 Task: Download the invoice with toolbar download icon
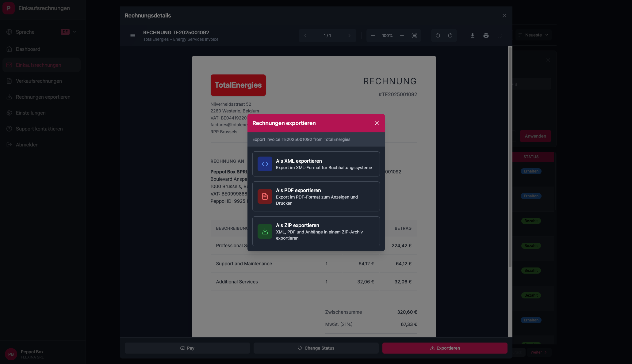point(473,36)
